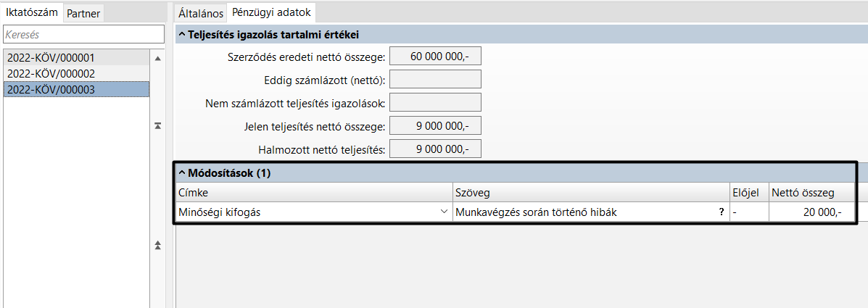
Task: Click the empty Eddig számlázott (nettó) field
Action: tap(435, 80)
